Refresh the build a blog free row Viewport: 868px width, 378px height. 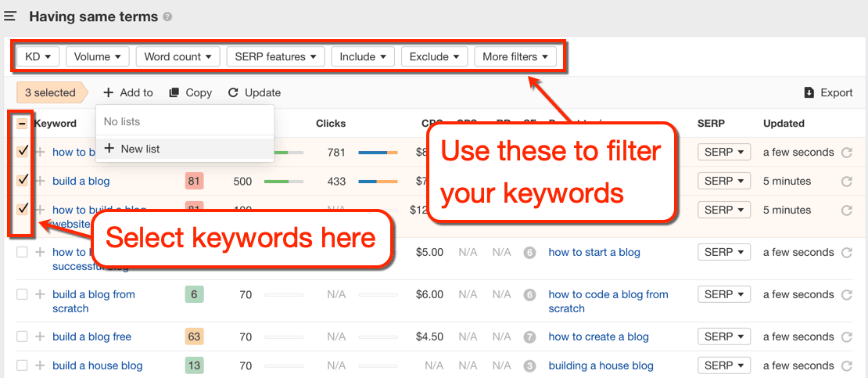pos(846,337)
